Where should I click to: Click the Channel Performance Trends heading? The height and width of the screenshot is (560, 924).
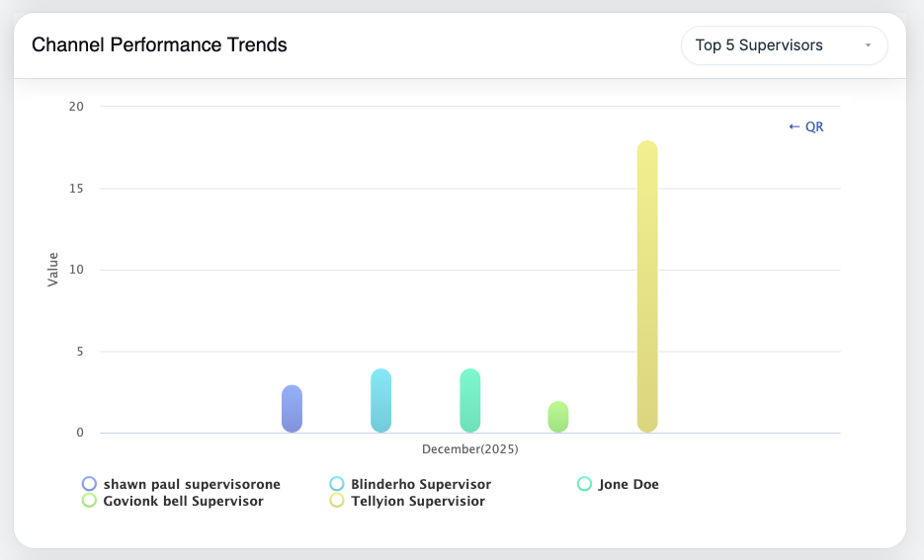click(x=159, y=45)
